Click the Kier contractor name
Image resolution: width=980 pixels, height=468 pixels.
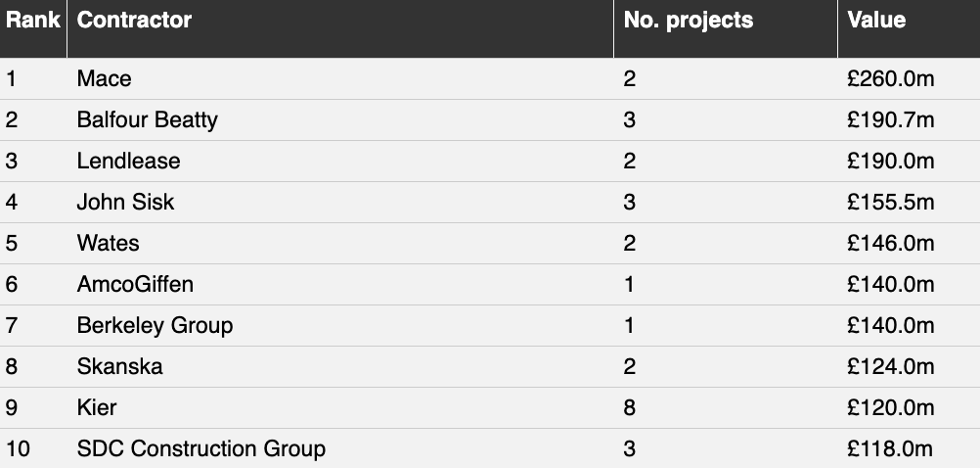[96, 408]
